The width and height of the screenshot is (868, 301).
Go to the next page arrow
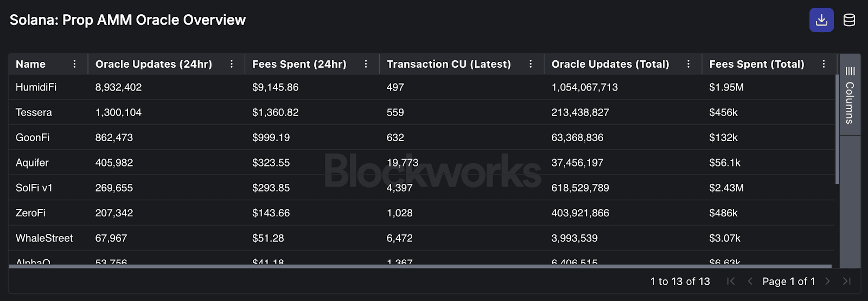(827, 281)
